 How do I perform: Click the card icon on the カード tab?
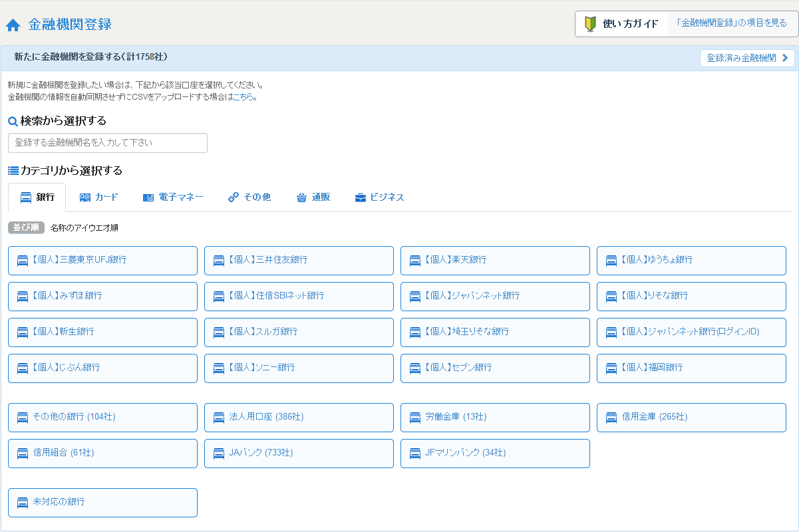coord(85,198)
